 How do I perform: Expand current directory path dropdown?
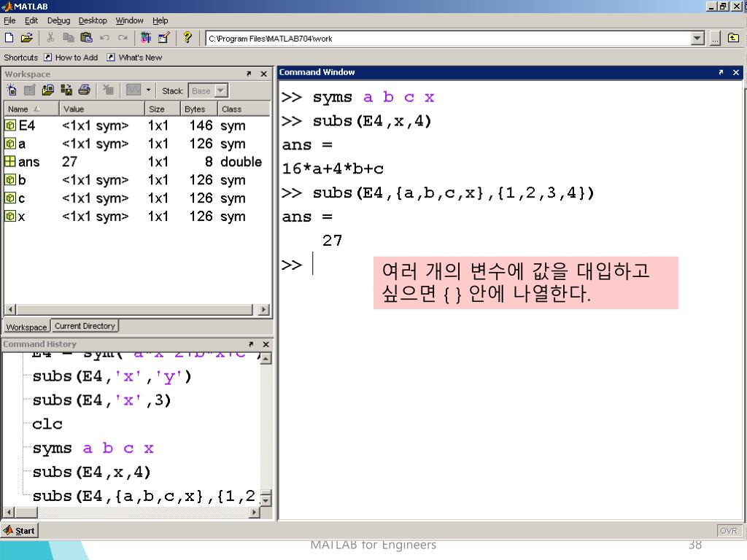697,39
